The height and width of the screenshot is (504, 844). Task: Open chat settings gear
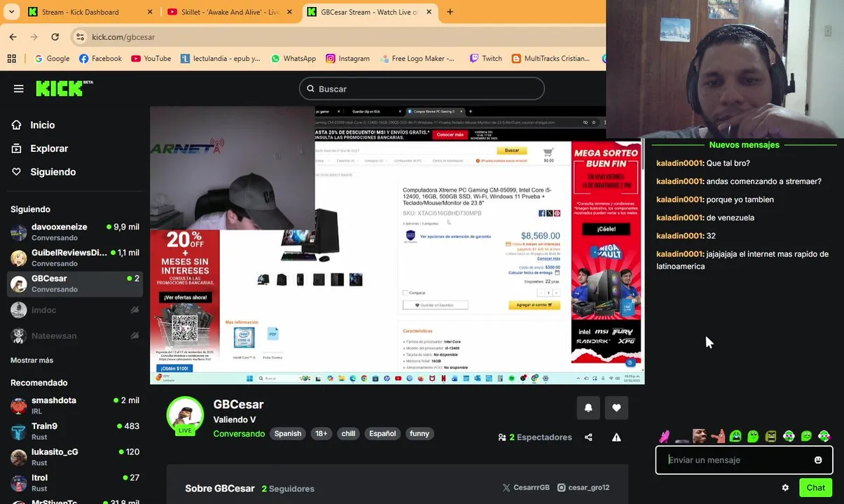[x=785, y=488]
